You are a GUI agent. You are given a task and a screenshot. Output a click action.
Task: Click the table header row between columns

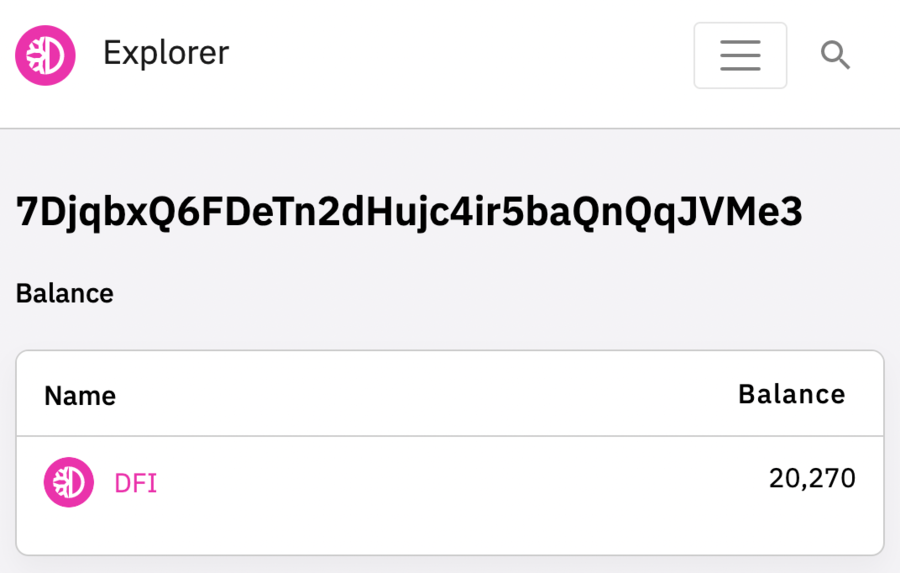coord(420,395)
